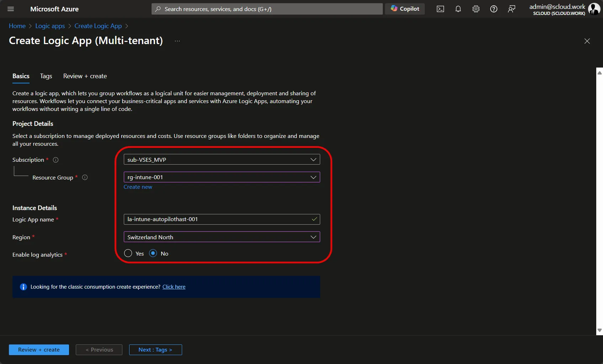The width and height of the screenshot is (603, 364).
Task: Select Yes for Enable log analytics
Action: (x=128, y=253)
